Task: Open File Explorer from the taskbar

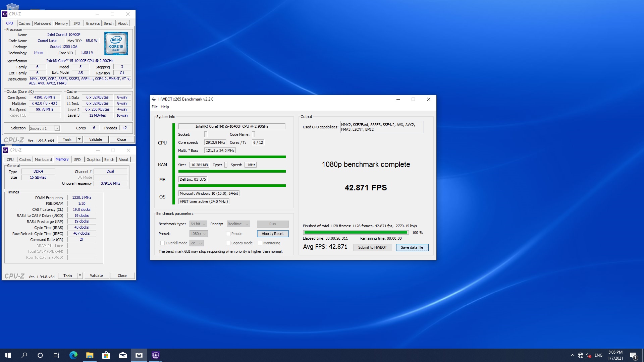Action: tap(90, 355)
